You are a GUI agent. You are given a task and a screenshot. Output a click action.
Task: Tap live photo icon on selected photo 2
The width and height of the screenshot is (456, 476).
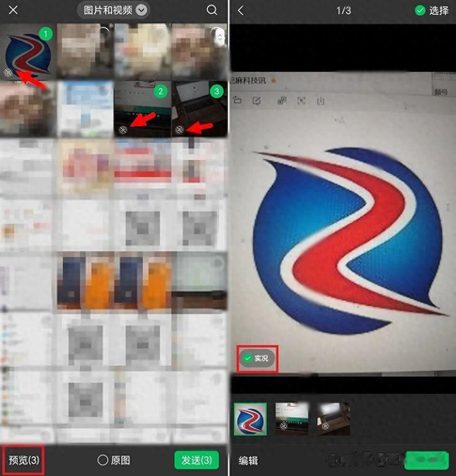coord(123,129)
